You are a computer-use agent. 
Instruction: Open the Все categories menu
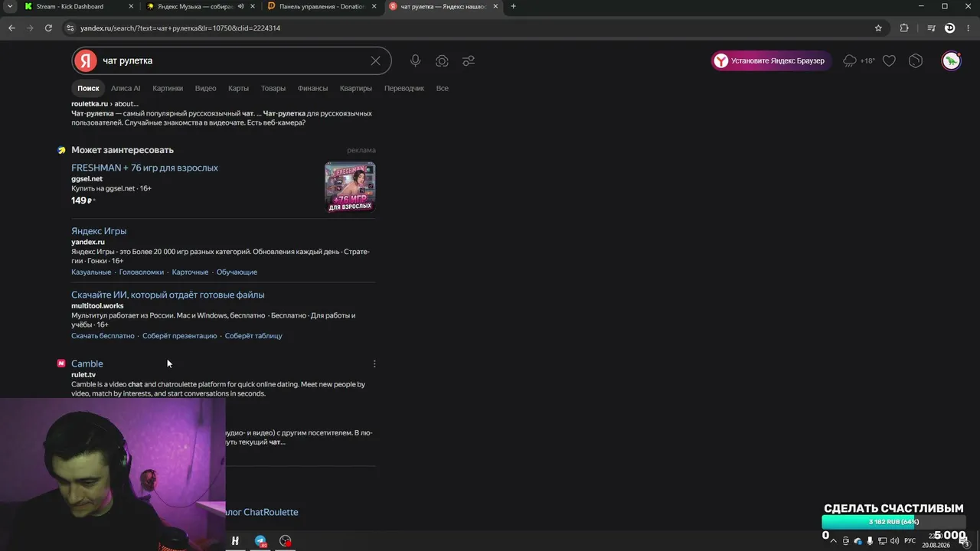pos(443,88)
